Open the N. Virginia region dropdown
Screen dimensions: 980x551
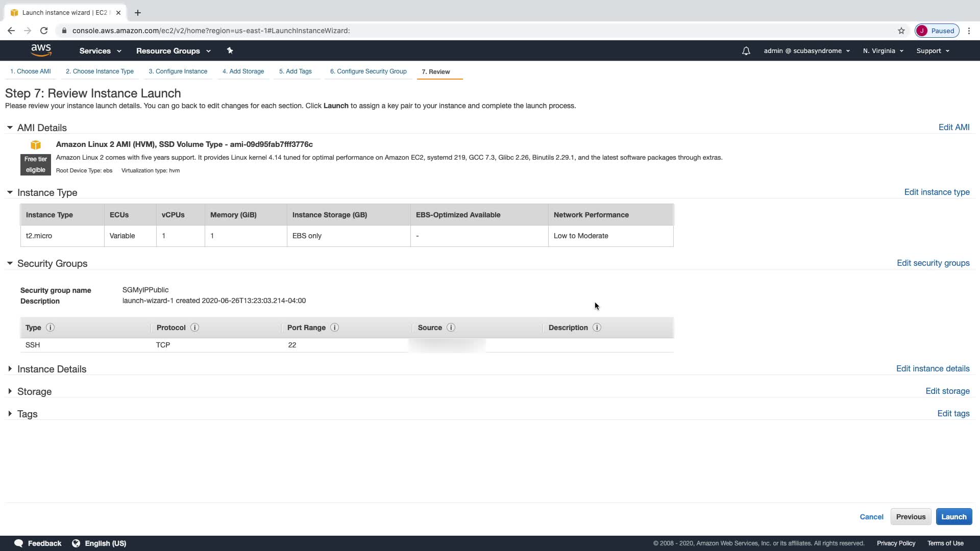tap(883, 51)
